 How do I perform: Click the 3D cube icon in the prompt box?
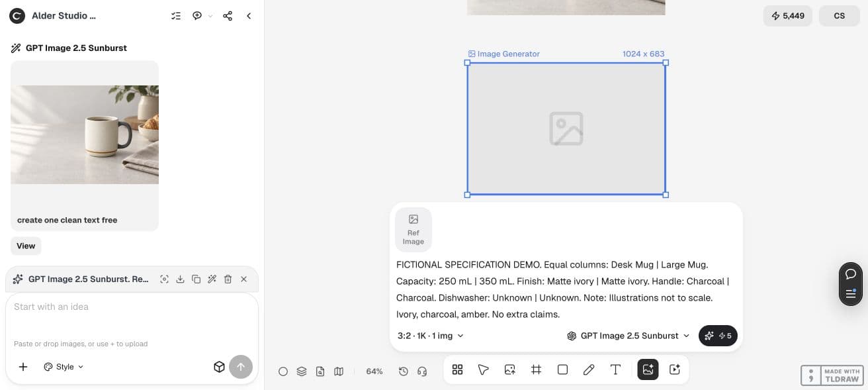pos(219,367)
